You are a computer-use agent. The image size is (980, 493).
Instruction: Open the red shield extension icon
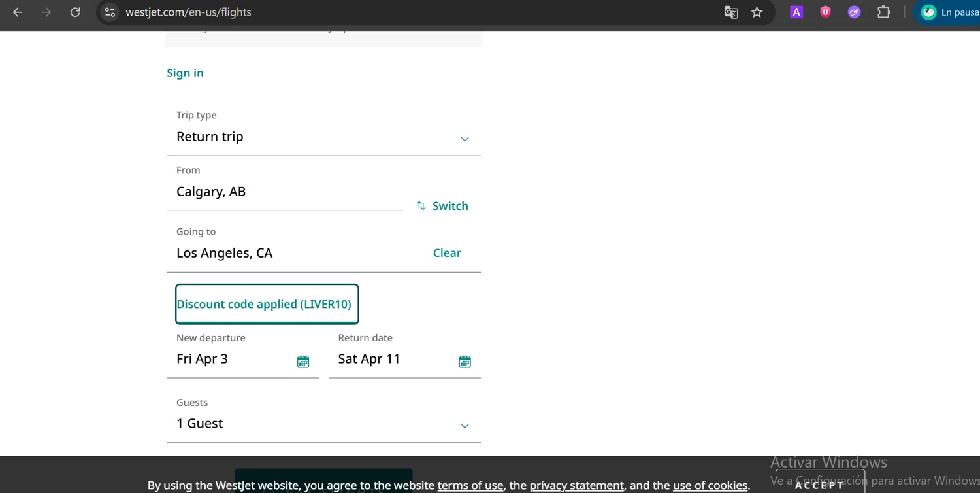coord(825,12)
